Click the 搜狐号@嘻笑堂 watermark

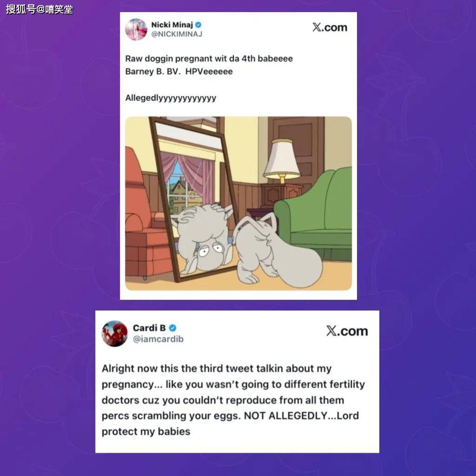[40, 9]
